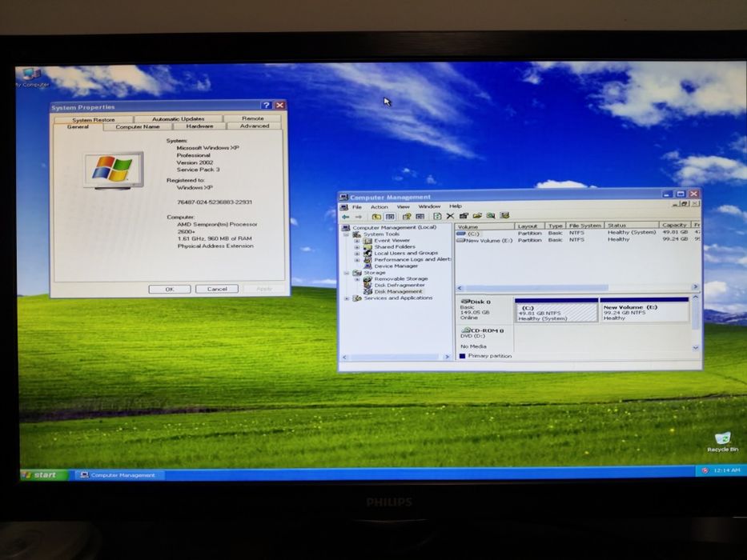This screenshot has width=747, height=560.
Task: Sort by the Volume column header
Action: [x=485, y=226]
